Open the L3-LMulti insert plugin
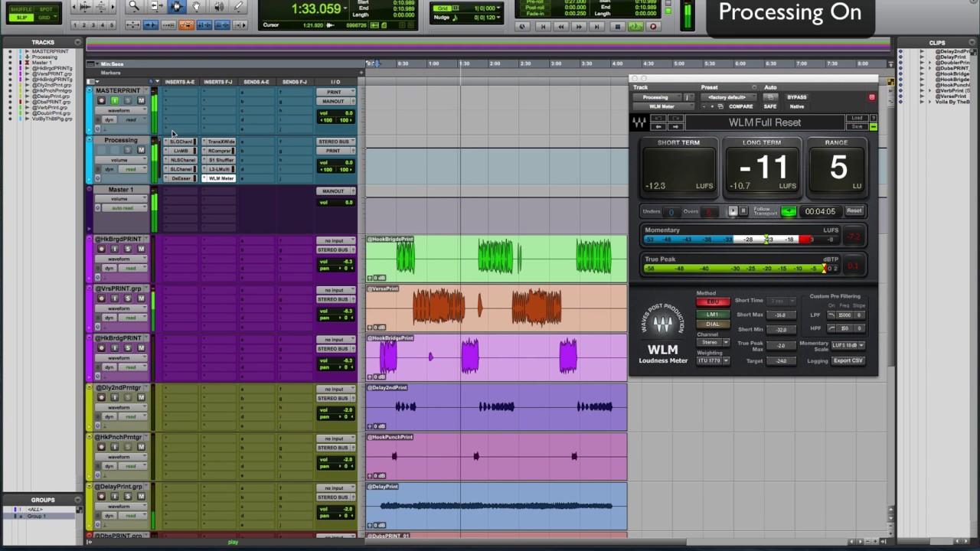This screenshot has height=551, width=980. point(220,169)
